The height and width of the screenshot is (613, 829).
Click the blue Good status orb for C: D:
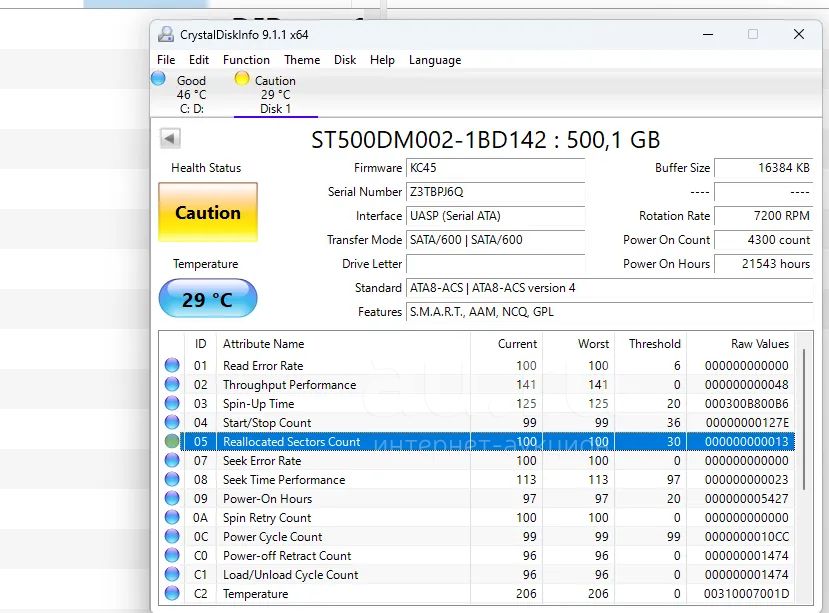pos(158,78)
